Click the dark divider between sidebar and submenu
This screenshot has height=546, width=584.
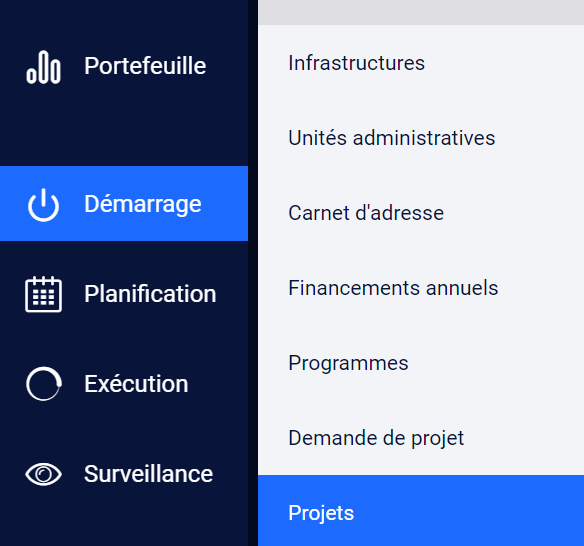253,273
